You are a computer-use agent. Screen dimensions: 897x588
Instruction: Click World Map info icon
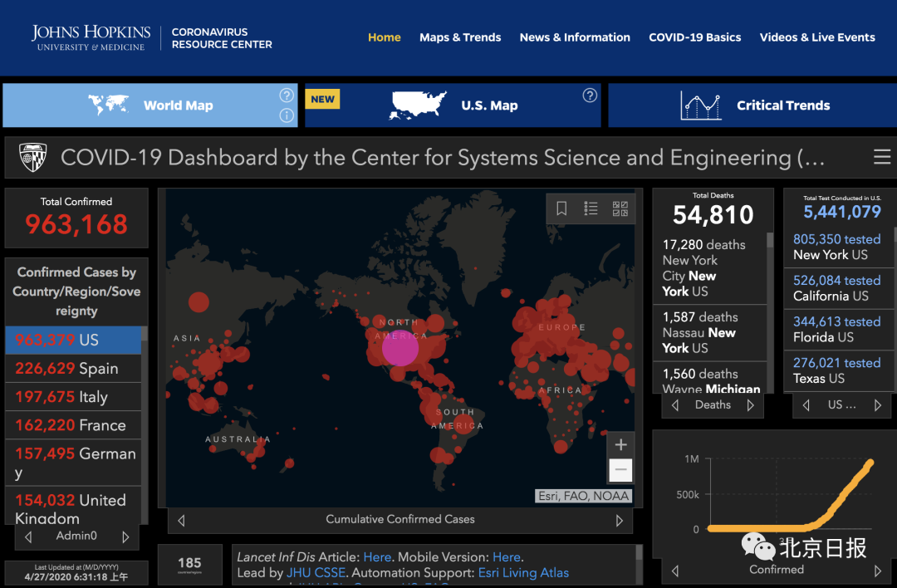click(287, 115)
